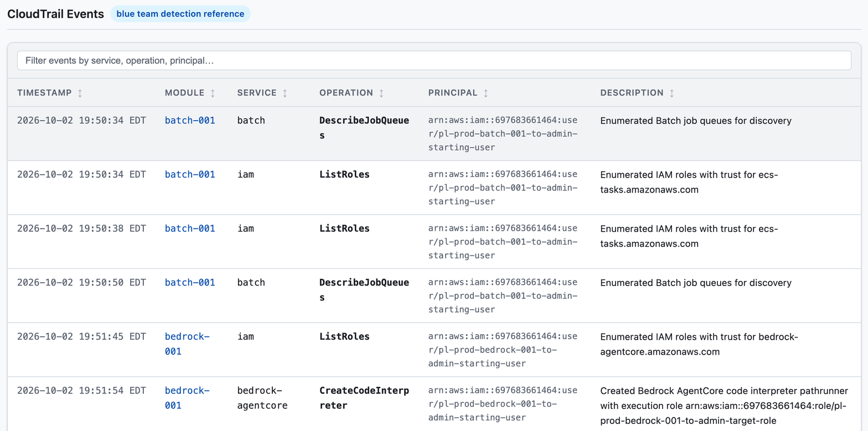868x431 pixels.
Task: Select timestamp 2026-10-02 19:50:38 EDT
Action: pyautogui.click(x=81, y=229)
